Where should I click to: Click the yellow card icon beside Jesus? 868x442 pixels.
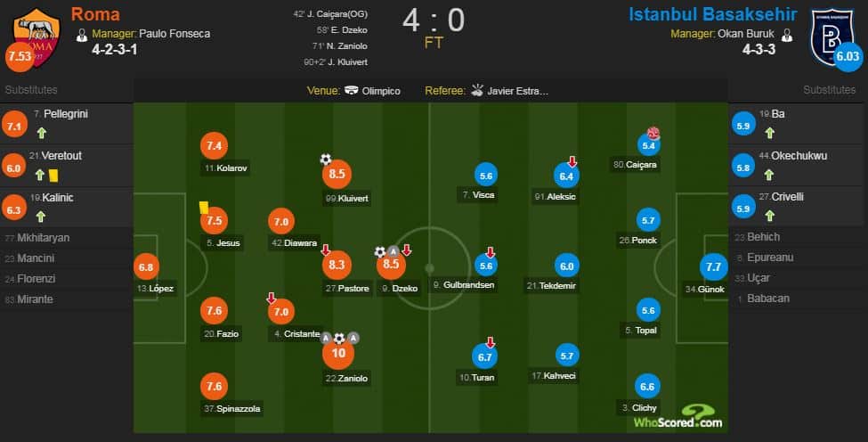click(x=204, y=208)
